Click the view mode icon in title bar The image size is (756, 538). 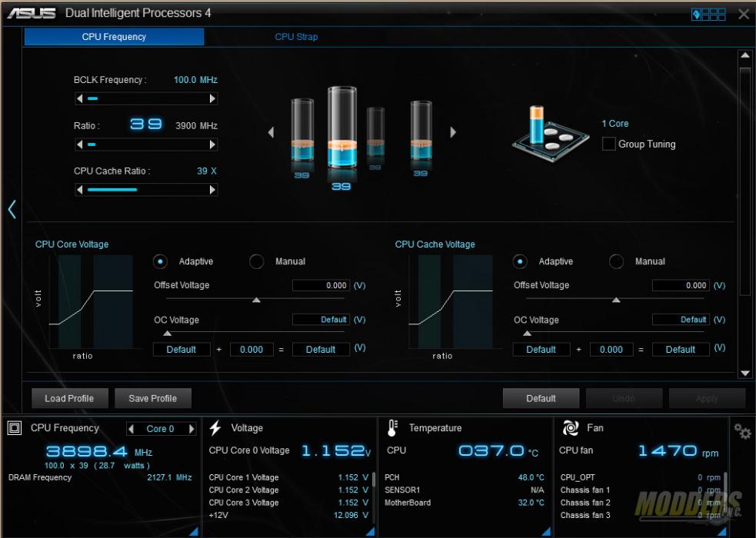pyautogui.click(x=708, y=14)
